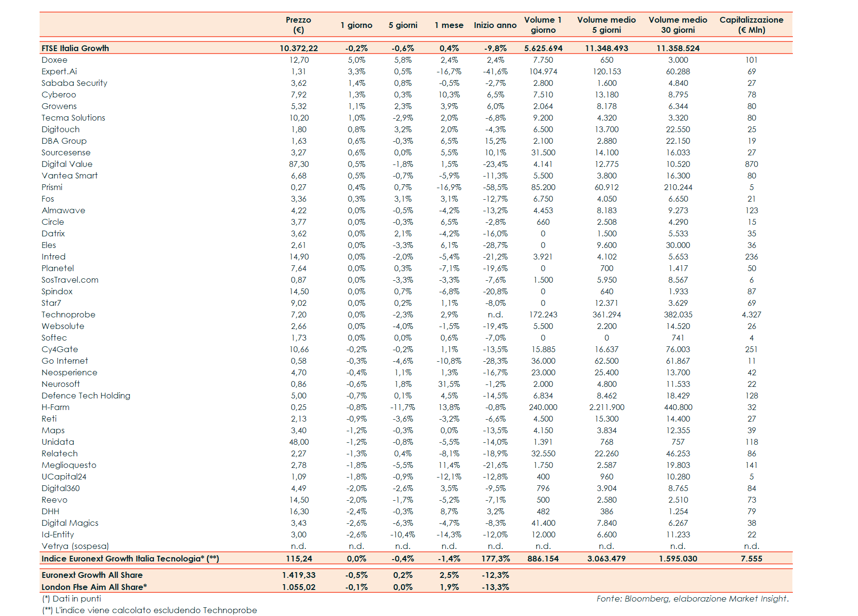
Task: Select the 'Id-Entity' row label
Action: point(58,534)
